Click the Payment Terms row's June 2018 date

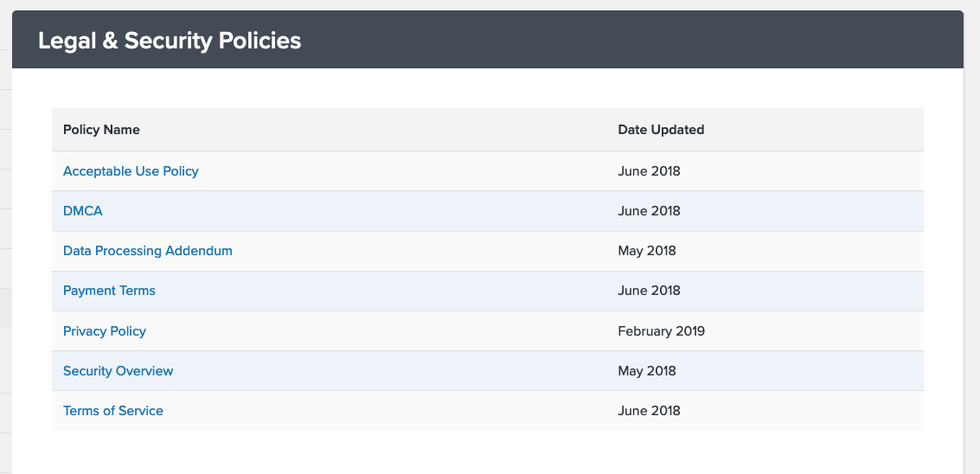(649, 291)
